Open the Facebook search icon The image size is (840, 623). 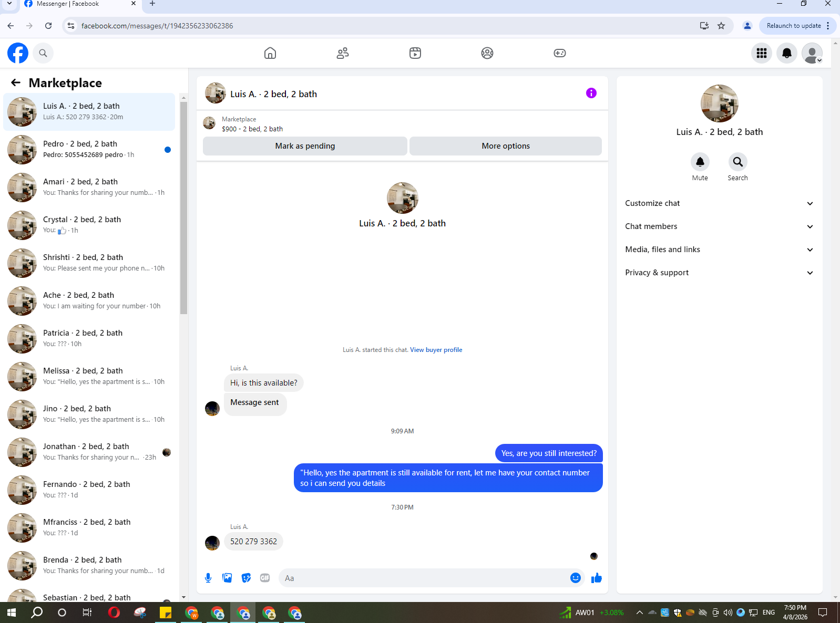[43, 53]
